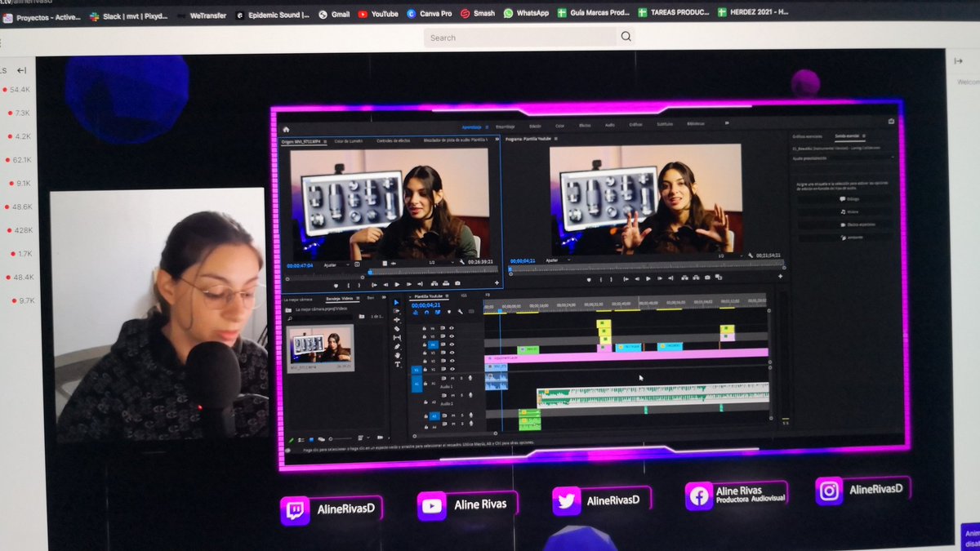
Task: Open Color de Lumetri panel tab
Action: point(349,140)
